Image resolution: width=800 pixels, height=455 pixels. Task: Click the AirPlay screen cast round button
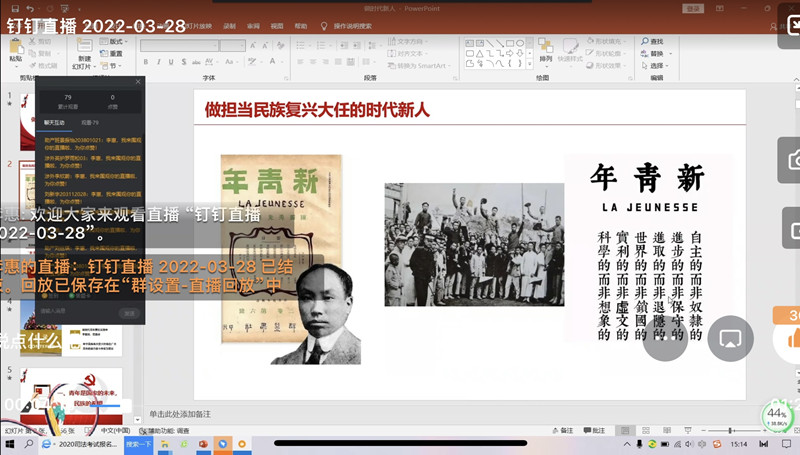(x=731, y=339)
